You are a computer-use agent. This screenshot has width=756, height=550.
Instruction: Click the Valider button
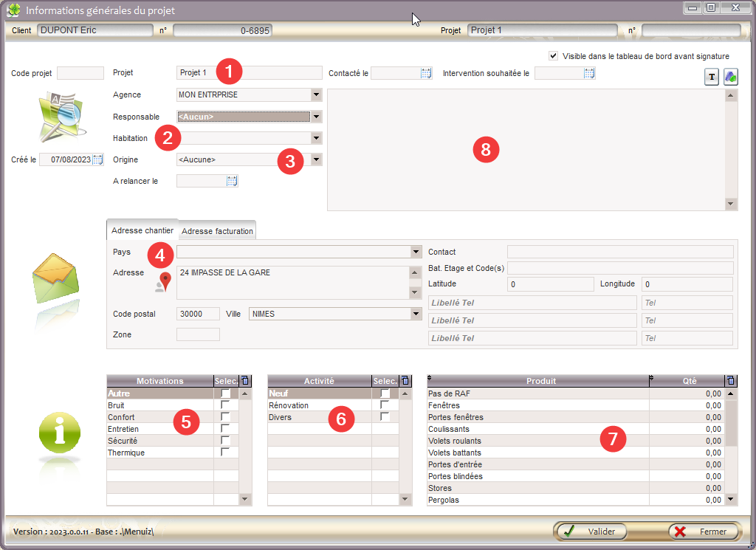click(x=591, y=532)
